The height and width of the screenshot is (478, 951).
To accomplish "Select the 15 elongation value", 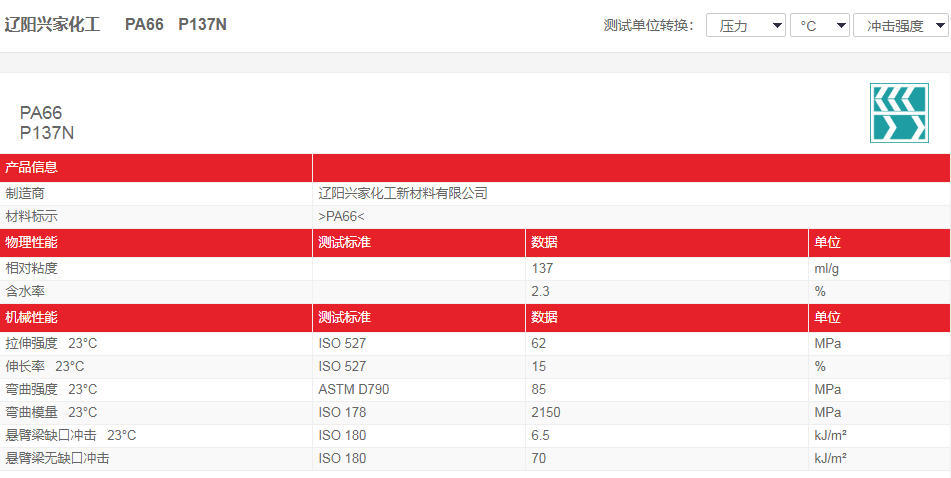I will pos(539,366).
